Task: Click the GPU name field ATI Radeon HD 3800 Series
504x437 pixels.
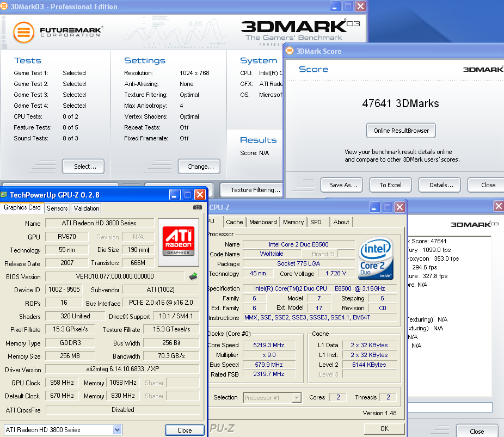Action: [x=99, y=223]
